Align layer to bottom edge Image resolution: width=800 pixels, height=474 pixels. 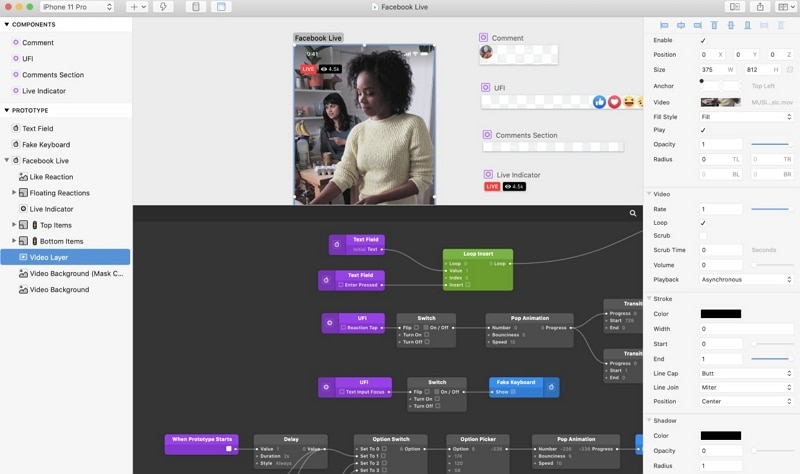[x=747, y=25]
